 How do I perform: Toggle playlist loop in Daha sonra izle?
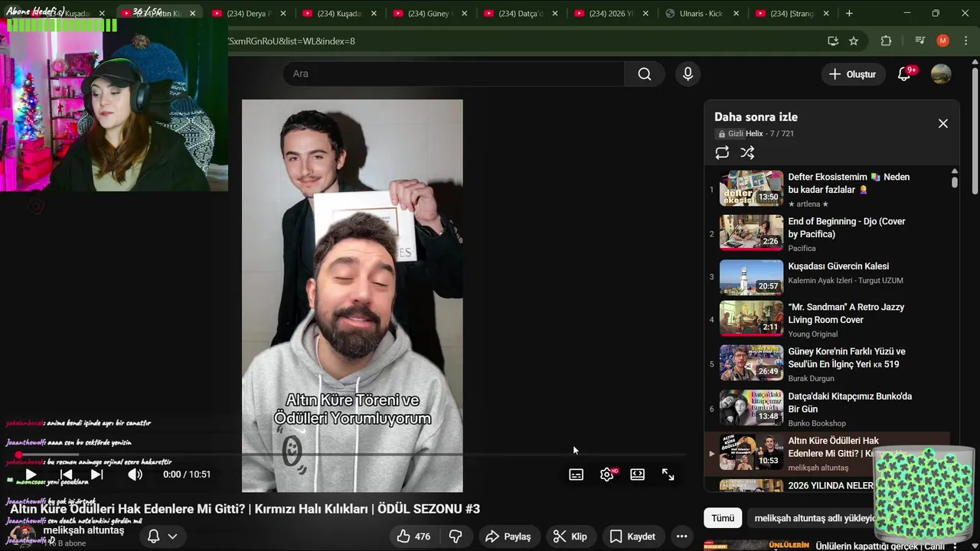(x=722, y=152)
